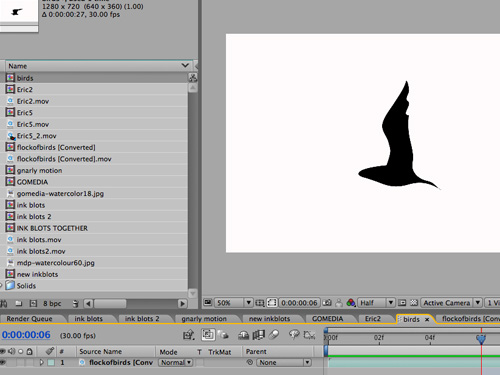Expand the Solids folder
The image size is (500, 375).
tap(1, 285)
